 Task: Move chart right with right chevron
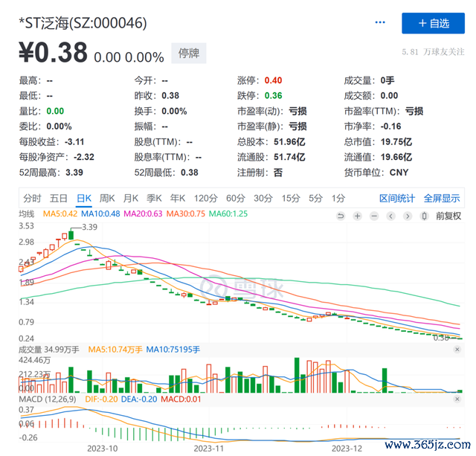pos(408,216)
